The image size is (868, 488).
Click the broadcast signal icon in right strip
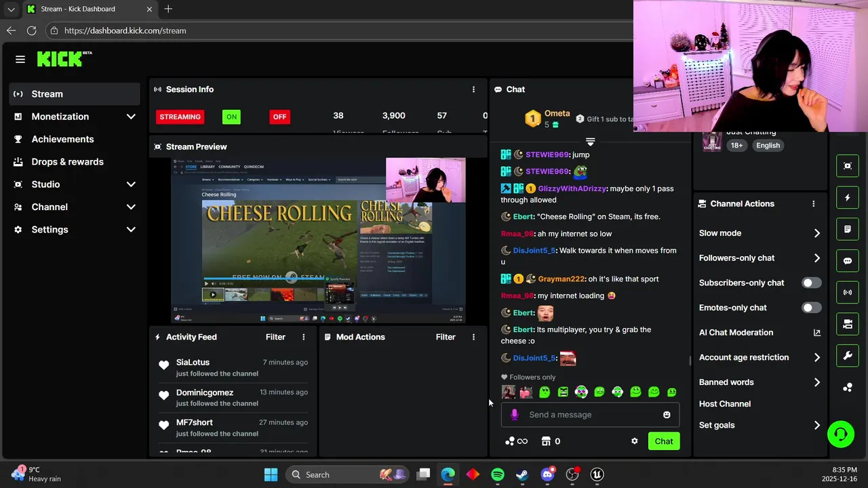[848, 293]
